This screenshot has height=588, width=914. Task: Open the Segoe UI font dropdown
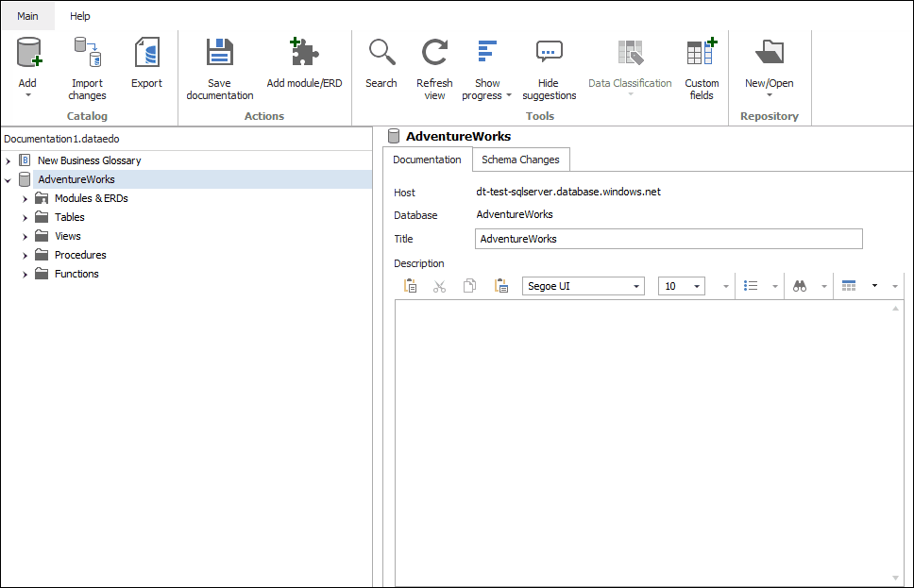coord(583,286)
